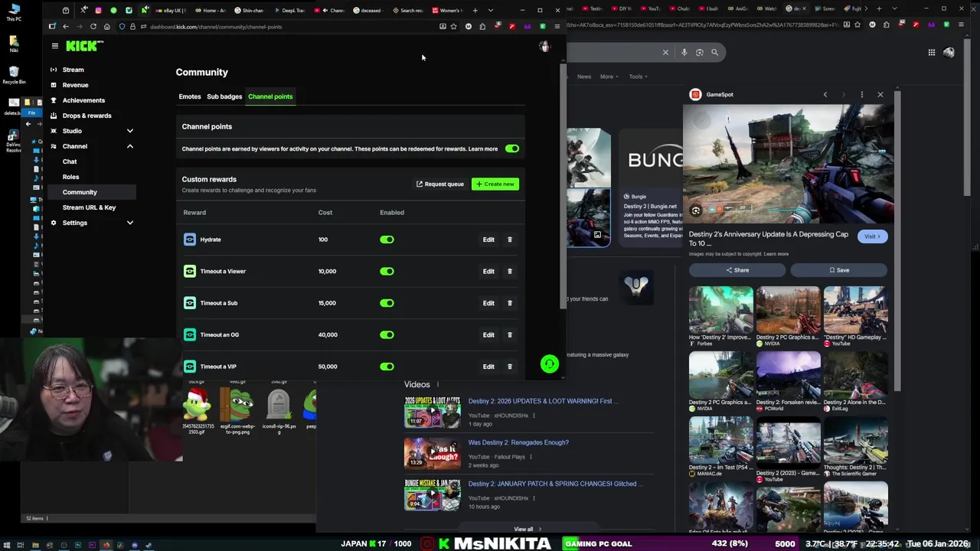Image resolution: width=980 pixels, height=551 pixels.
Task: Open options for first Destiny 2 video
Action: pyautogui.click(x=534, y=416)
